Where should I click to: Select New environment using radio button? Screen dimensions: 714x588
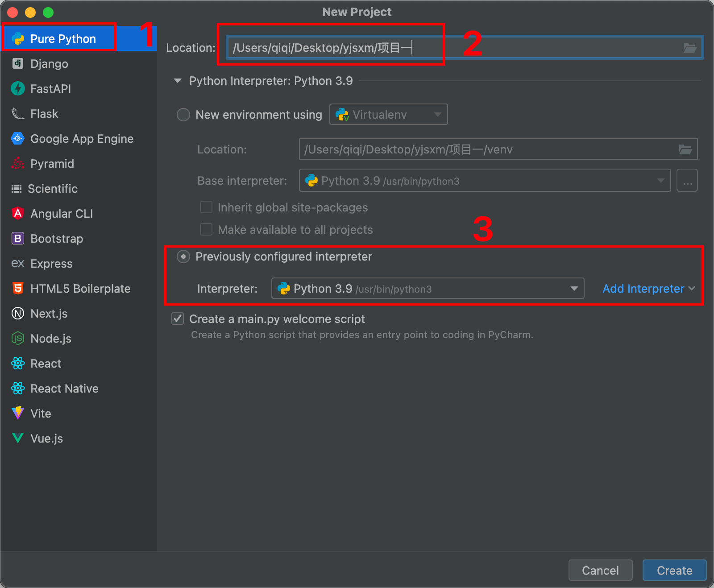click(x=183, y=115)
